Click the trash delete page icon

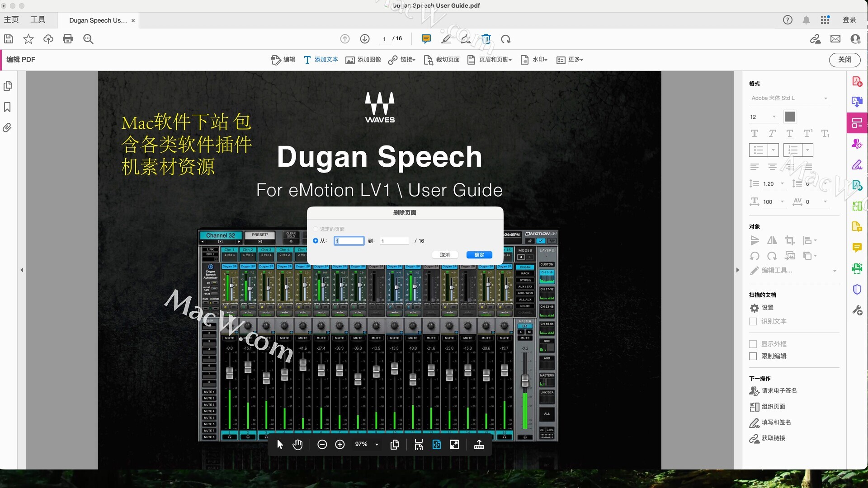486,39
